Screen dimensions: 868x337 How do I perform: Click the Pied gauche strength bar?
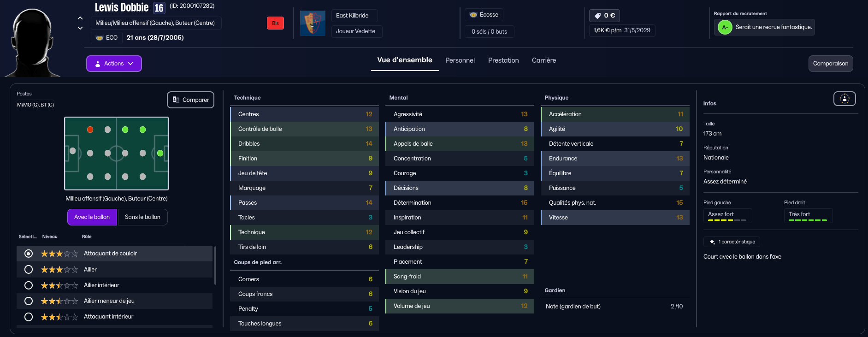click(x=727, y=220)
